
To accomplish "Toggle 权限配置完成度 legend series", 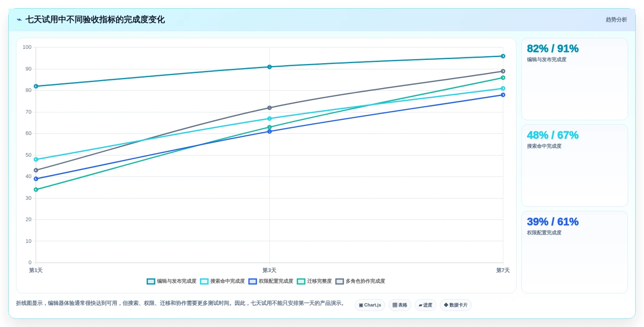I will [271, 281].
